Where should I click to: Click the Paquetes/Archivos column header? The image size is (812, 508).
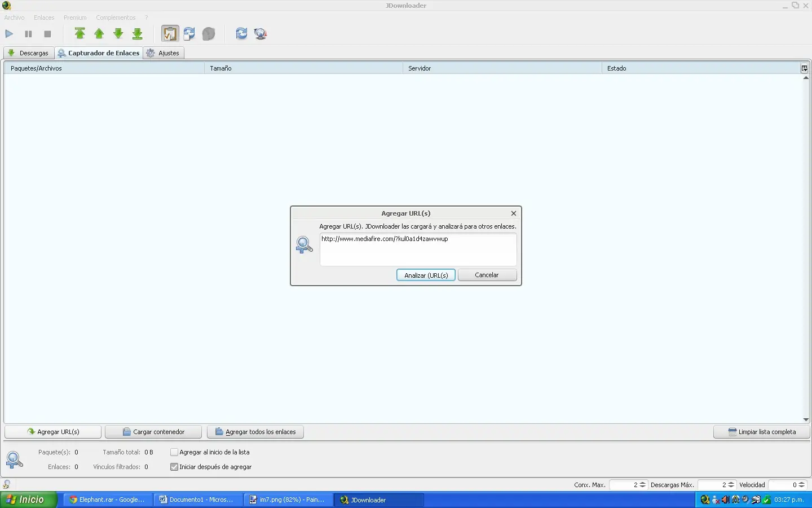coord(104,68)
